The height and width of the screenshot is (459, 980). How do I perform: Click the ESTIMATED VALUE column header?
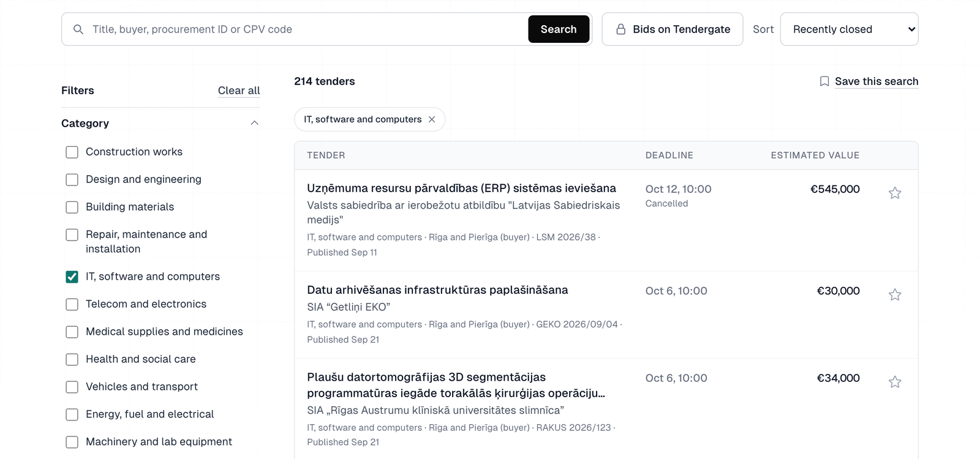(815, 155)
